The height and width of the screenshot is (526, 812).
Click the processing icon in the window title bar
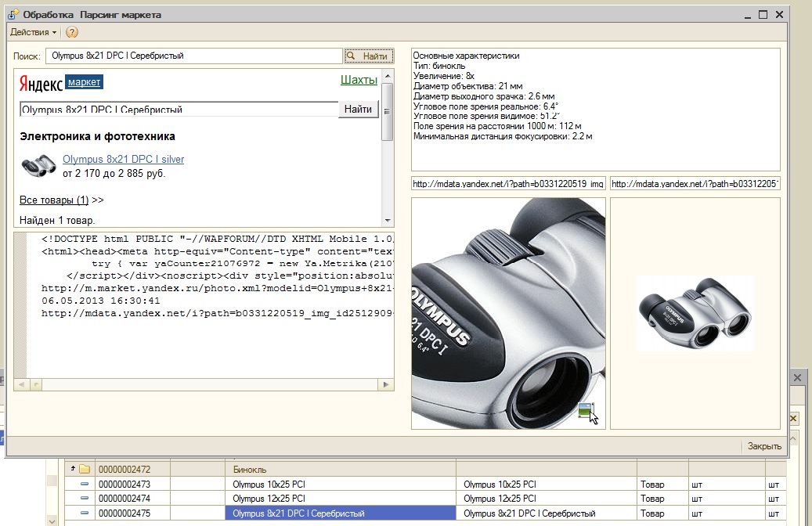pos(13,14)
